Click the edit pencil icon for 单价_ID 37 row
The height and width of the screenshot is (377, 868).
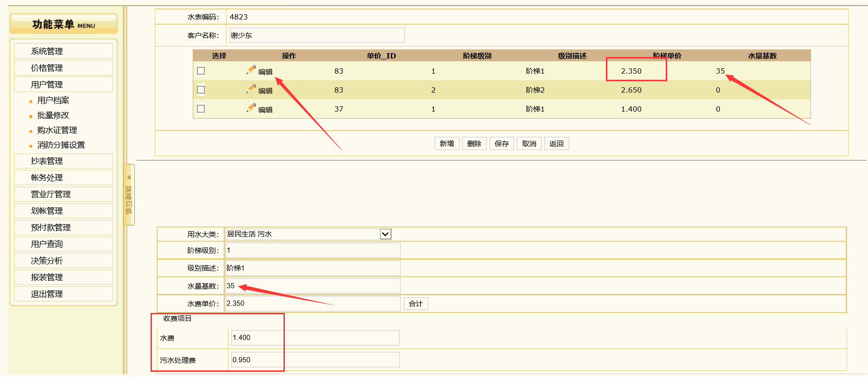(x=252, y=108)
